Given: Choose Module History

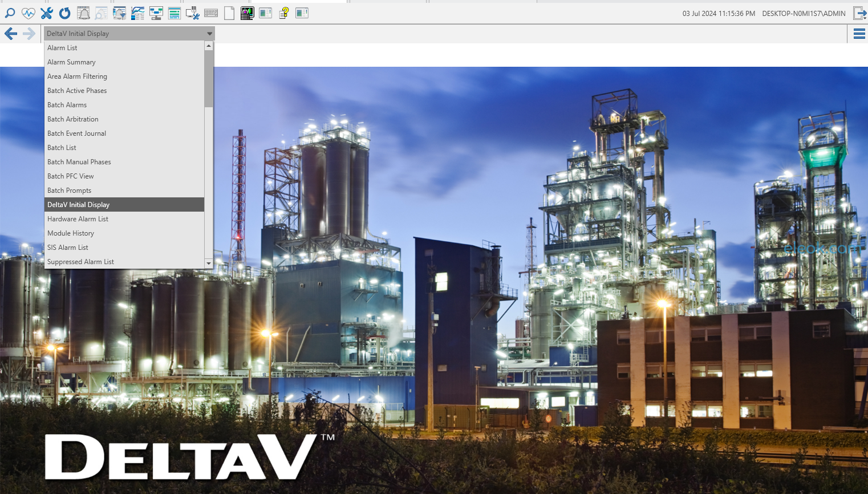Looking at the screenshot, I should [124, 233].
